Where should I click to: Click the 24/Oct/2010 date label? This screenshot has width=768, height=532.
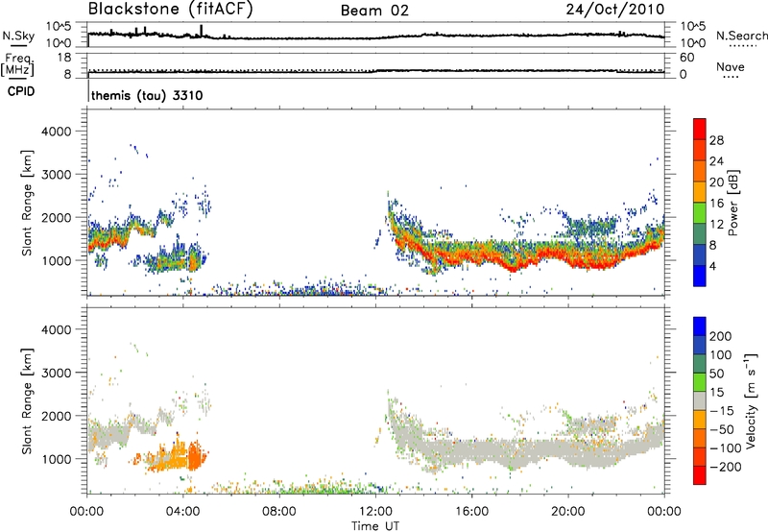(615, 10)
